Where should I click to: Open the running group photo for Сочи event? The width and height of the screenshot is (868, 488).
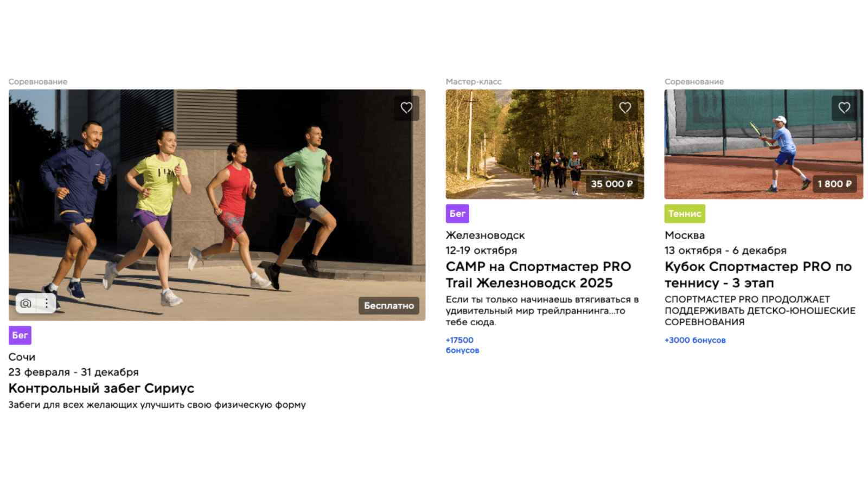[x=217, y=205]
